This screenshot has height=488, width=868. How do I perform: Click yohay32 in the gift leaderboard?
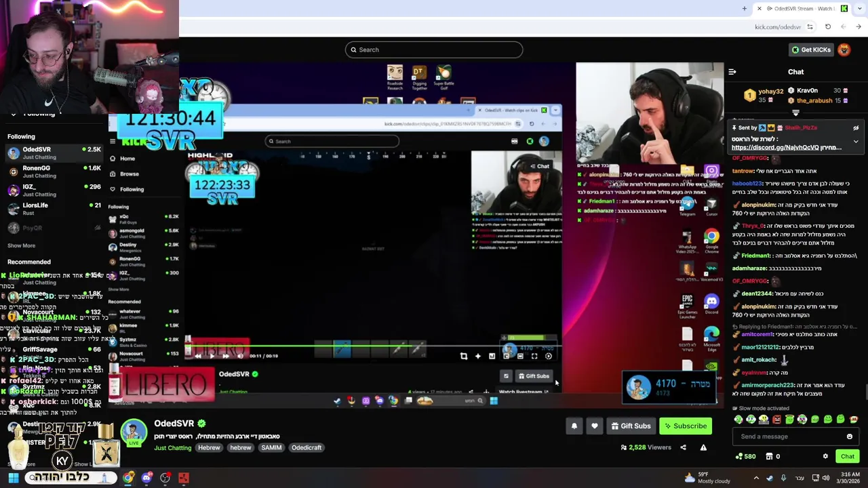pos(771,91)
